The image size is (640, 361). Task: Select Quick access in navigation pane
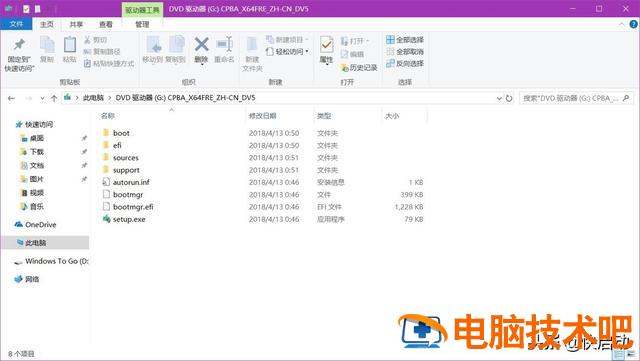click(39, 125)
